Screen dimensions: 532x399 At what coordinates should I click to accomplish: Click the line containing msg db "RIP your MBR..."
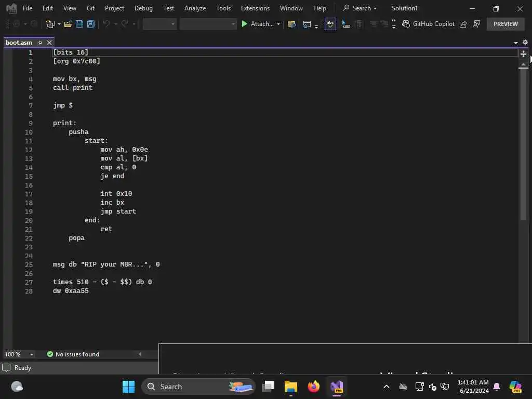coord(106,264)
